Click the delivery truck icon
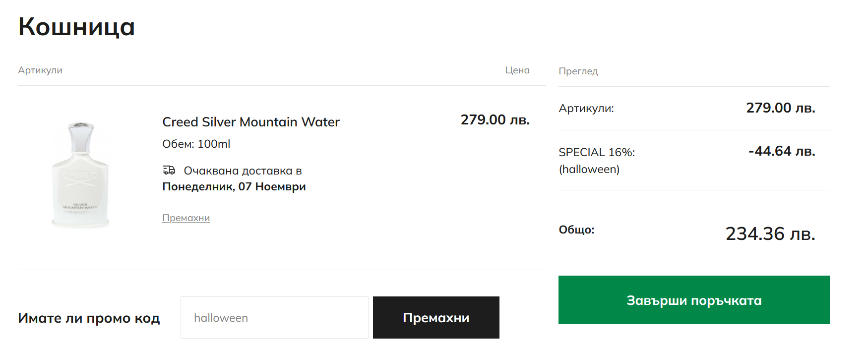Image resolution: width=868 pixels, height=347 pixels. (x=169, y=171)
